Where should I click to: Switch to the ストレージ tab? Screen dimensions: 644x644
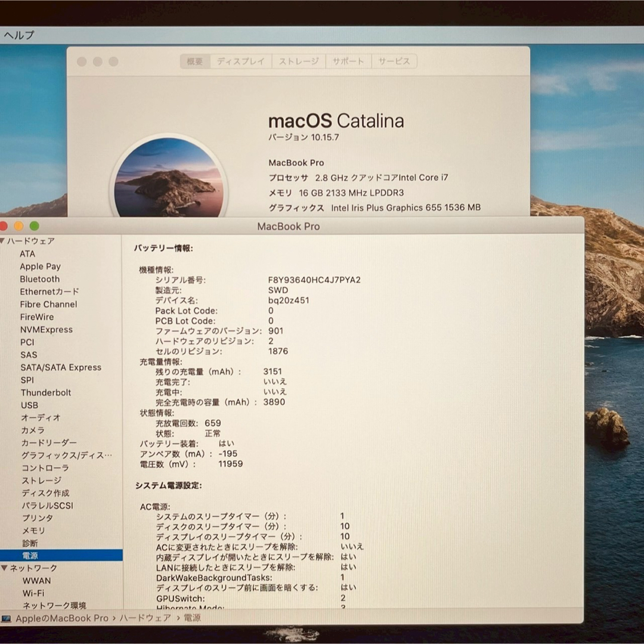coord(299,61)
